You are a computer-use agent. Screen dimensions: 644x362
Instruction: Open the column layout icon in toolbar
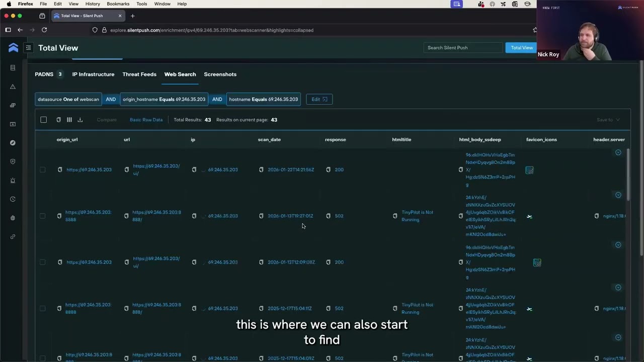click(69, 120)
